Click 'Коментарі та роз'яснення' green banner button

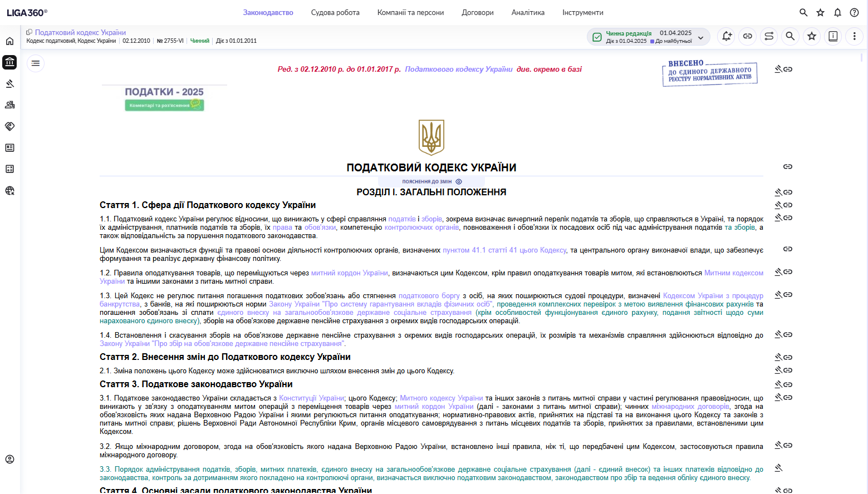coord(164,105)
